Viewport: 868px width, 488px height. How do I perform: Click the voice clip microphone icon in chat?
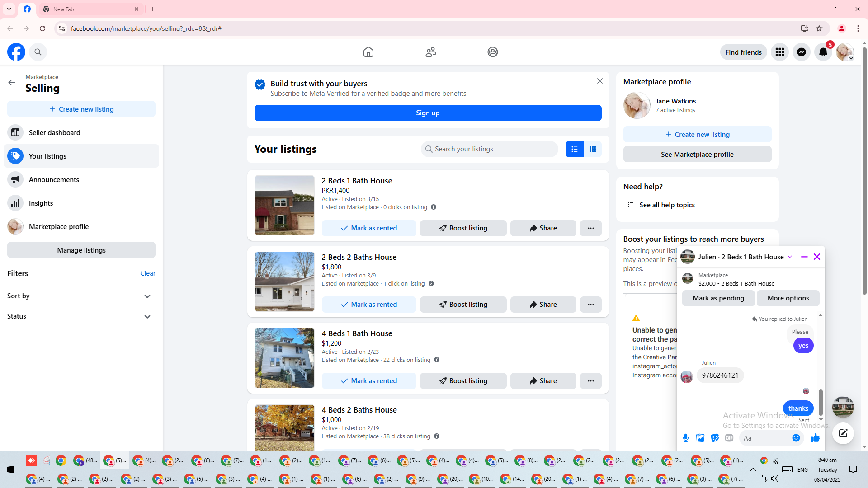coord(686,438)
